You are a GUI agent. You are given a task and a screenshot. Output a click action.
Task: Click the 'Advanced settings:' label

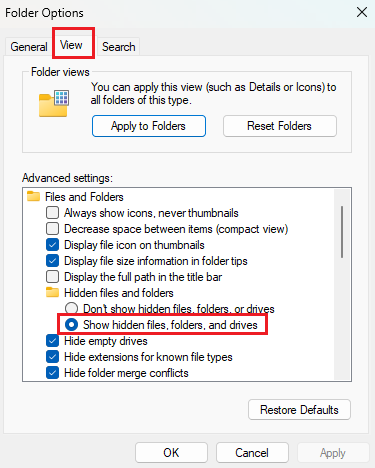tap(67, 178)
